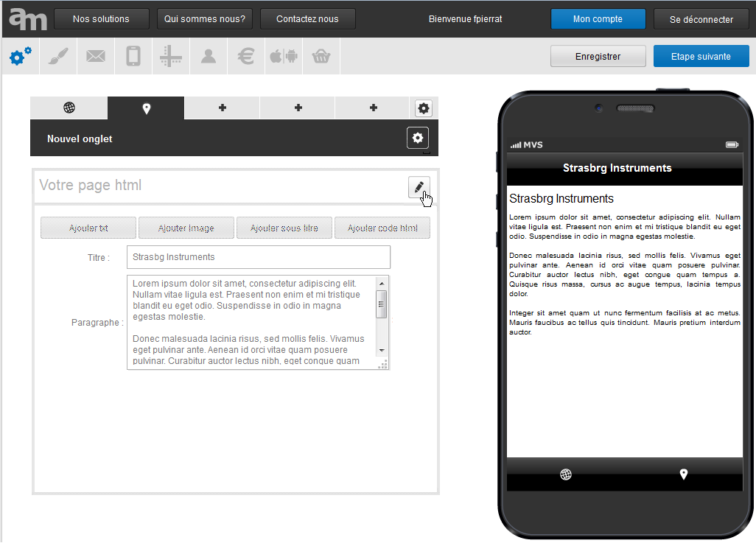Open the gear settings in Nouvel onglet bar
756x543 pixels.
click(x=418, y=138)
